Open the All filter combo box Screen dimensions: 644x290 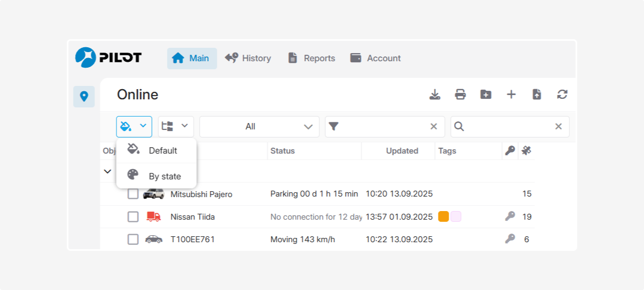pos(259,127)
